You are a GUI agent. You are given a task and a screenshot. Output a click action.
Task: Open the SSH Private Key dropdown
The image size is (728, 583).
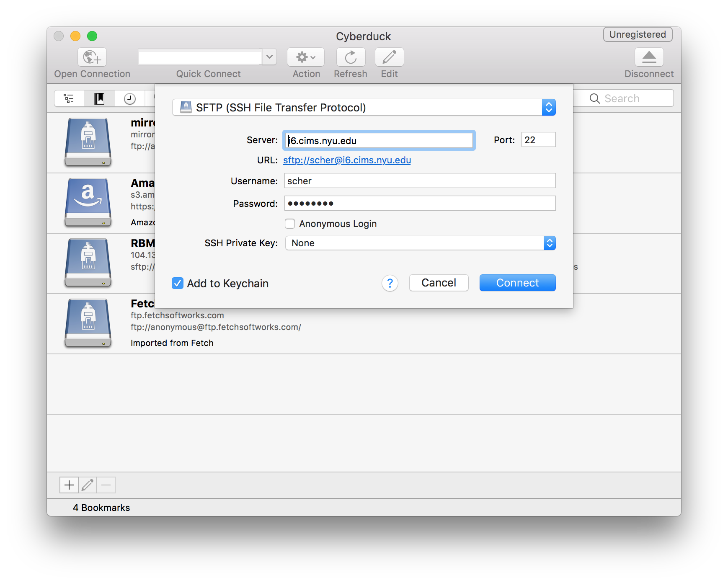(x=421, y=243)
